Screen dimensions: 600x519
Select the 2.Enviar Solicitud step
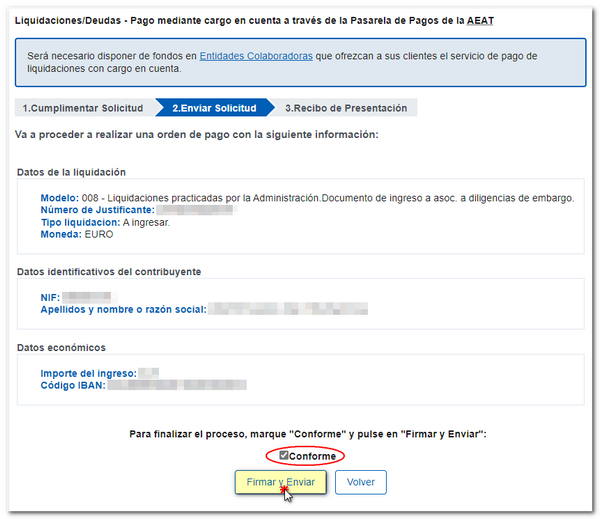213,108
